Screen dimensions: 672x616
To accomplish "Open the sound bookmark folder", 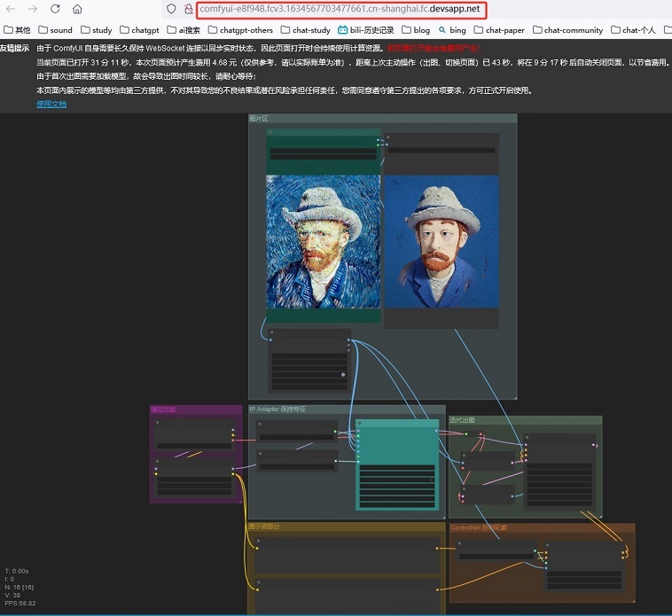I will click(x=55, y=30).
